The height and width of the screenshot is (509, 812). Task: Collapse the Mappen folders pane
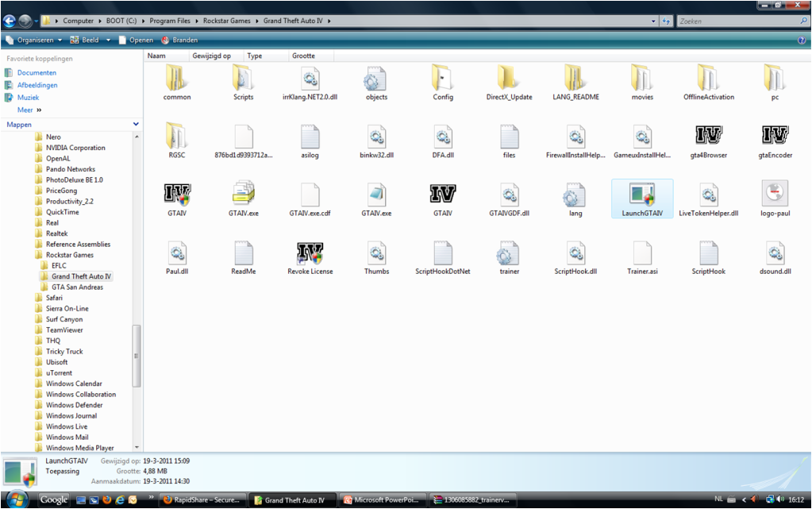click(x=136, y=125)
